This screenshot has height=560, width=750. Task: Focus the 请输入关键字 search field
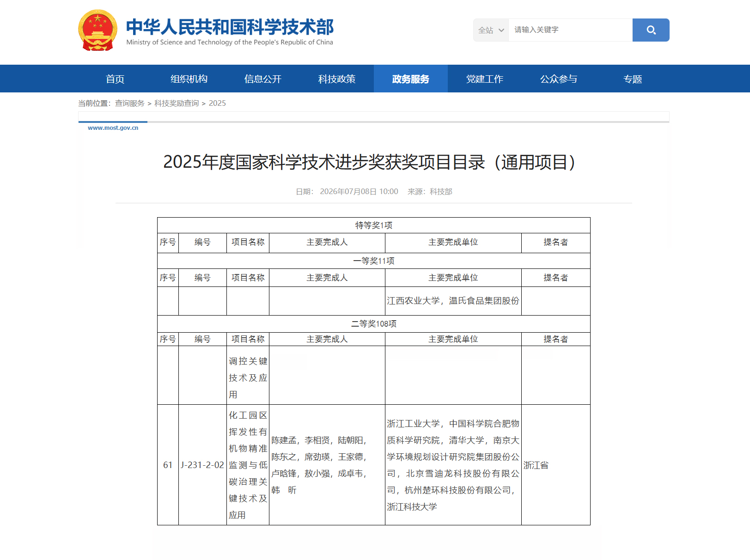(x=570, y=30)
